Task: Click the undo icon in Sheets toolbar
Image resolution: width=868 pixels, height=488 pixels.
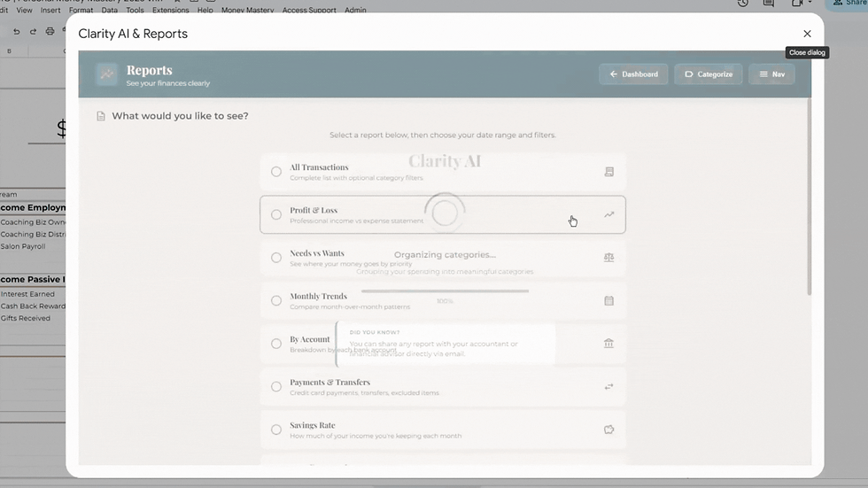Action: [x=17, y=32]
